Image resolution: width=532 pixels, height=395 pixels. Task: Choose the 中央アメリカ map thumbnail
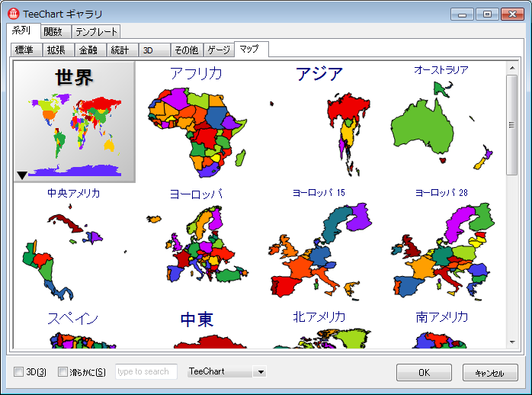point(75,244)
